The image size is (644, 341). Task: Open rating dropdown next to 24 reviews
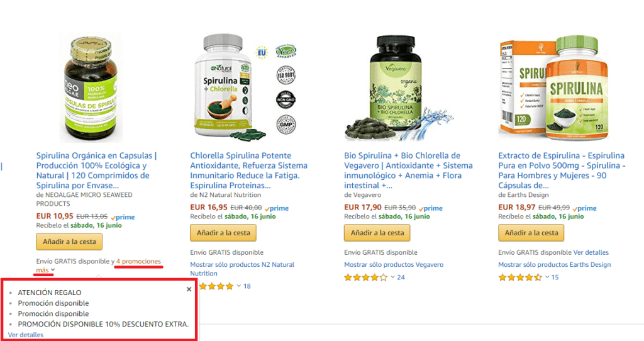click(392, 277)
